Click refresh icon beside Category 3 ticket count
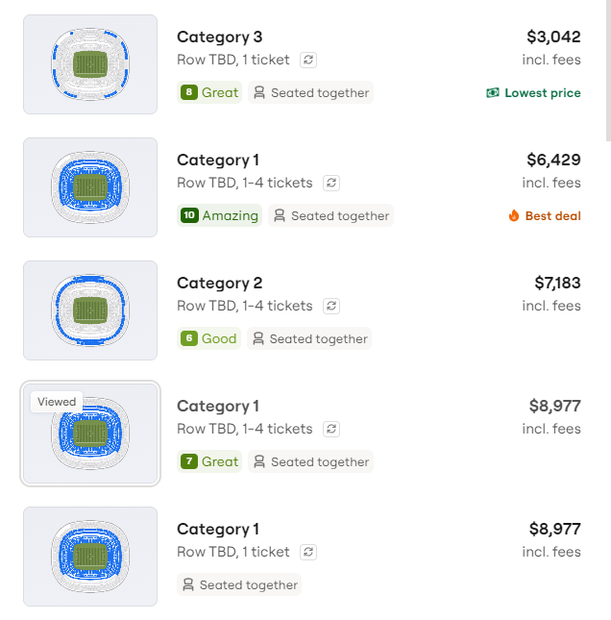Screen dimensions: 611x620 point(308,60)
